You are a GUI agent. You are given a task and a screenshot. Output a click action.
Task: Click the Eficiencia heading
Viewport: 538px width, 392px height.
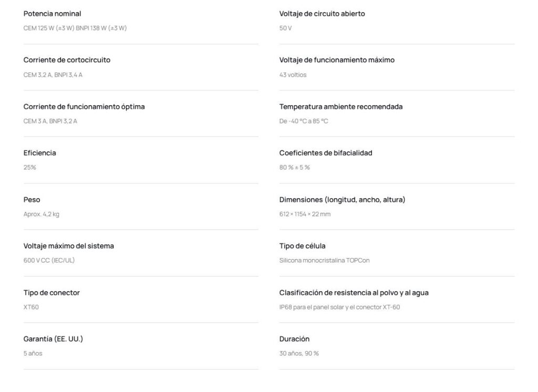[x=40, y=153]
